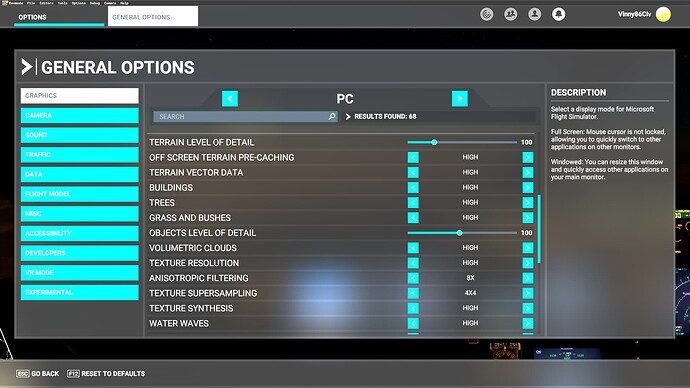Lower Terrain Vector Data using left arrow

[413, 172]
